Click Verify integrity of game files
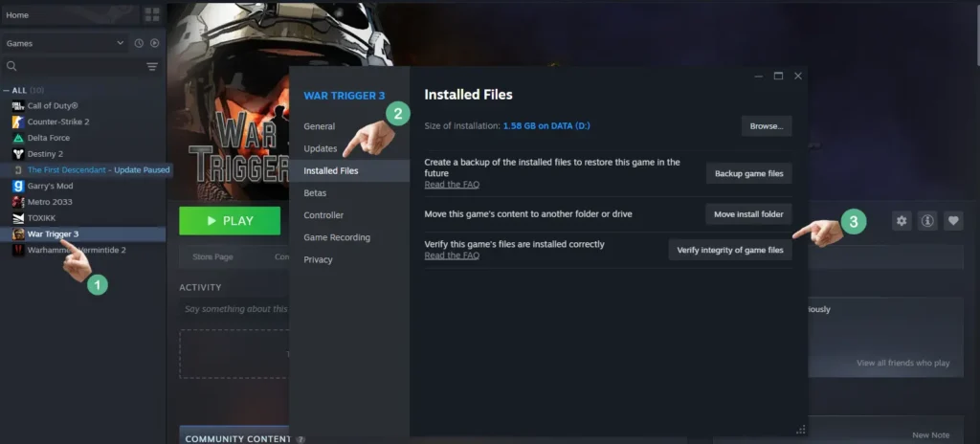The width and height of the screenshot is (980, 444). coord(730,250)
